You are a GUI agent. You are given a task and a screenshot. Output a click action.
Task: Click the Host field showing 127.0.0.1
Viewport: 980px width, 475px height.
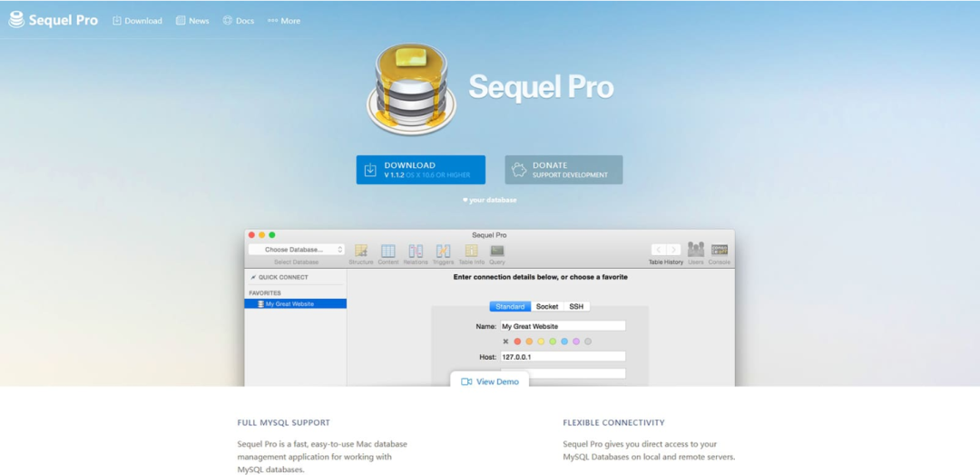(563, 357)
